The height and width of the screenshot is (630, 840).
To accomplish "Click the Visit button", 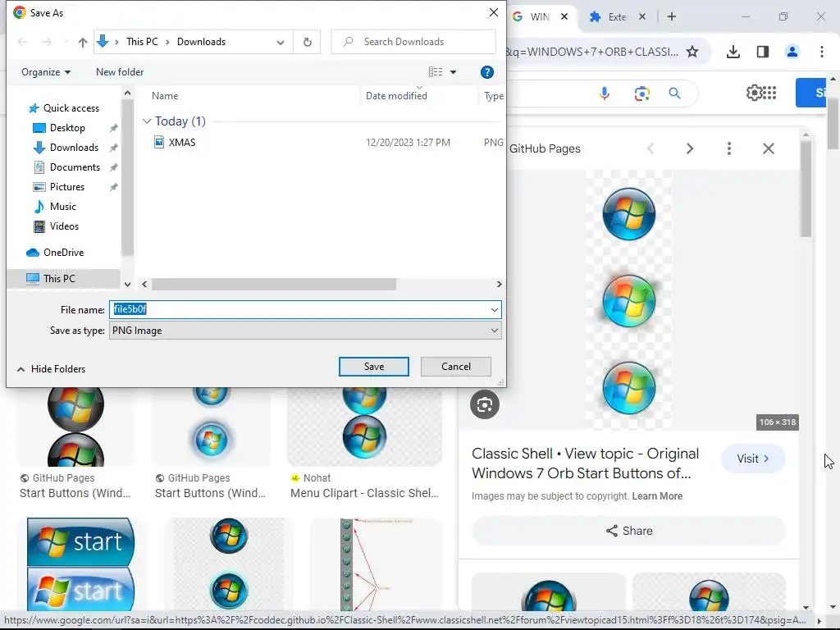I will [753, 459].
